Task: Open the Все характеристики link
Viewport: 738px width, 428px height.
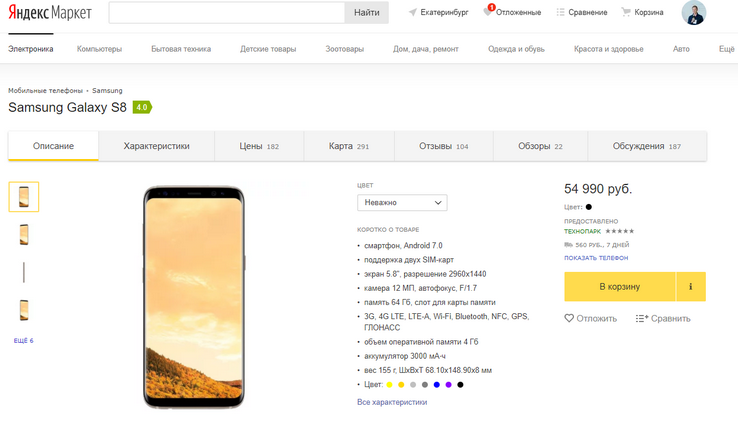Action: 392,402
